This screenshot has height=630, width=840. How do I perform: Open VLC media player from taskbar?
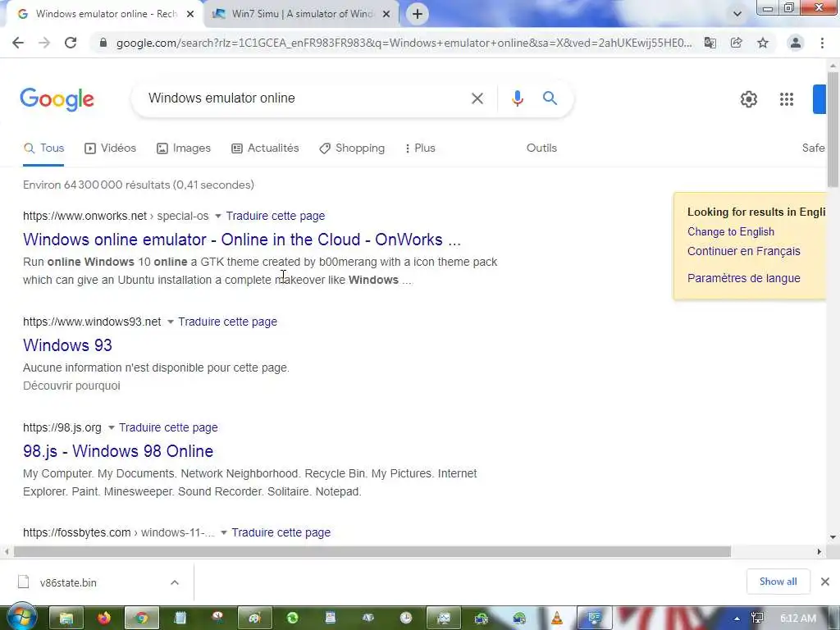(x=557, y=619)
